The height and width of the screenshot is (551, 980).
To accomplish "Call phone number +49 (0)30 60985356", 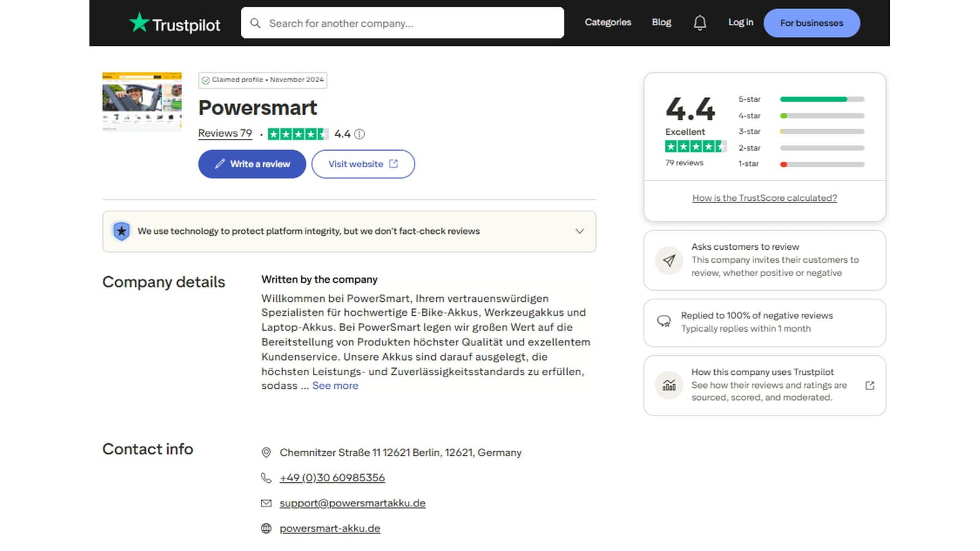I will (x=332, y=478).
